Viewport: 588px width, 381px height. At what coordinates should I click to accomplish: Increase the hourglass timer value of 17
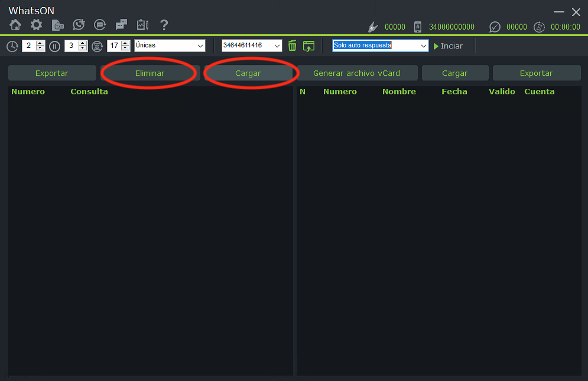coord(126,43)
